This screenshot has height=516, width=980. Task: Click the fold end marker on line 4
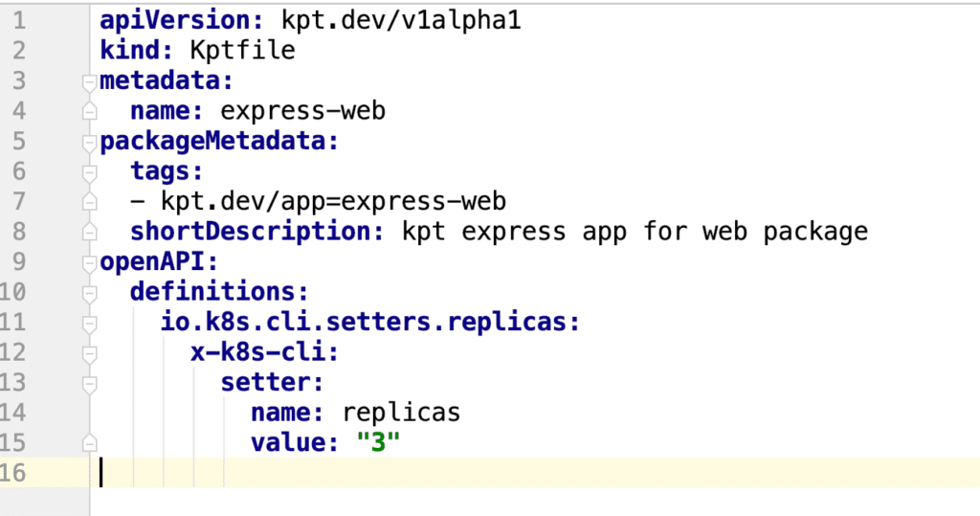89,111
